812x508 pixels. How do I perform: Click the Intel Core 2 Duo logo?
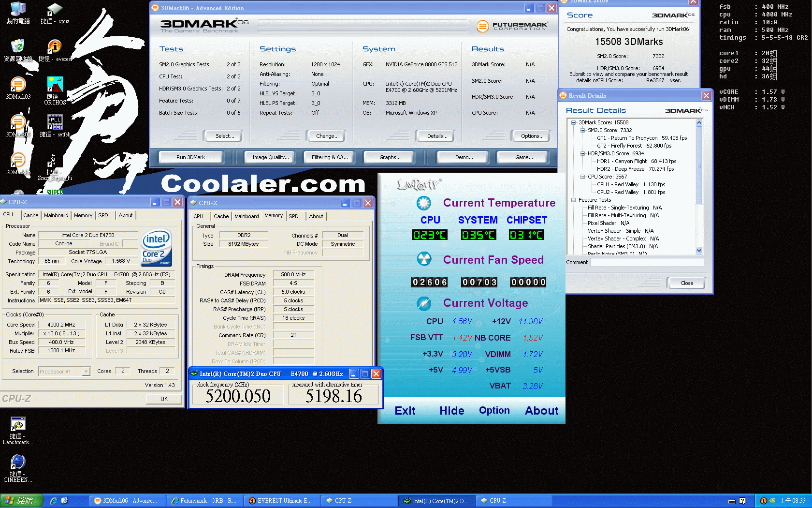tap(156, 248)
